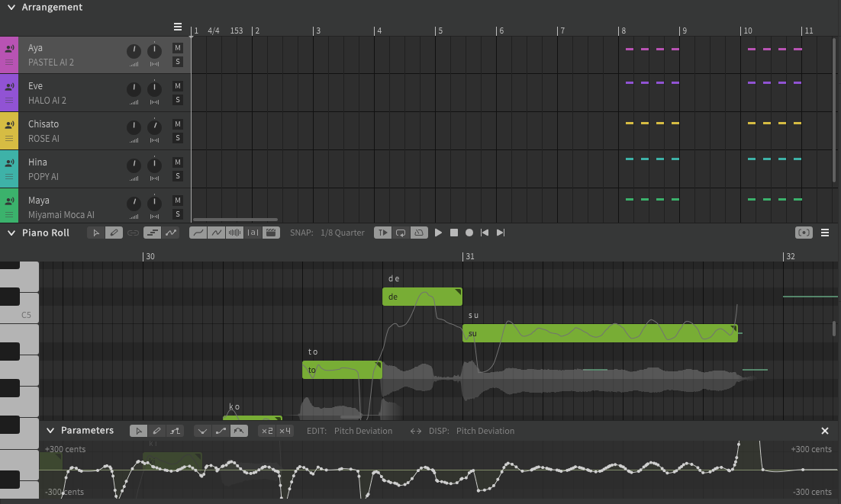Viewport: 841px width, 504px height.
Task: Select the 'su' note in piano roll
Action: click(x=600, y=333)
